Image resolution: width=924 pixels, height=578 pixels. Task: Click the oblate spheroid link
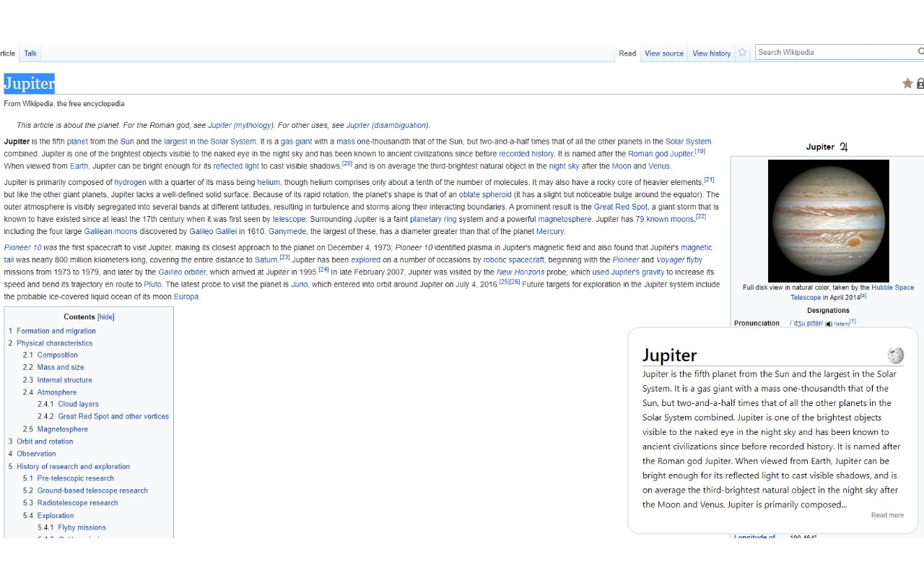(x=485, y=195)
